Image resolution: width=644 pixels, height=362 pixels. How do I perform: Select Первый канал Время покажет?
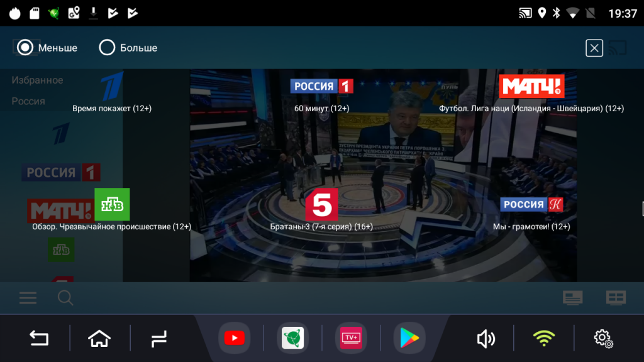[112, 87]
